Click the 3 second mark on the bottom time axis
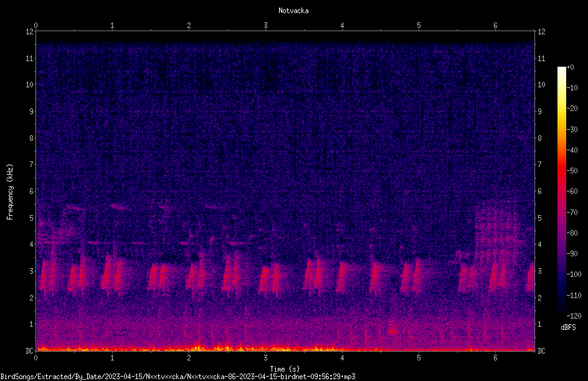This screenshot has height=381, width=588. pyautogui.click(x=265, y=358)
